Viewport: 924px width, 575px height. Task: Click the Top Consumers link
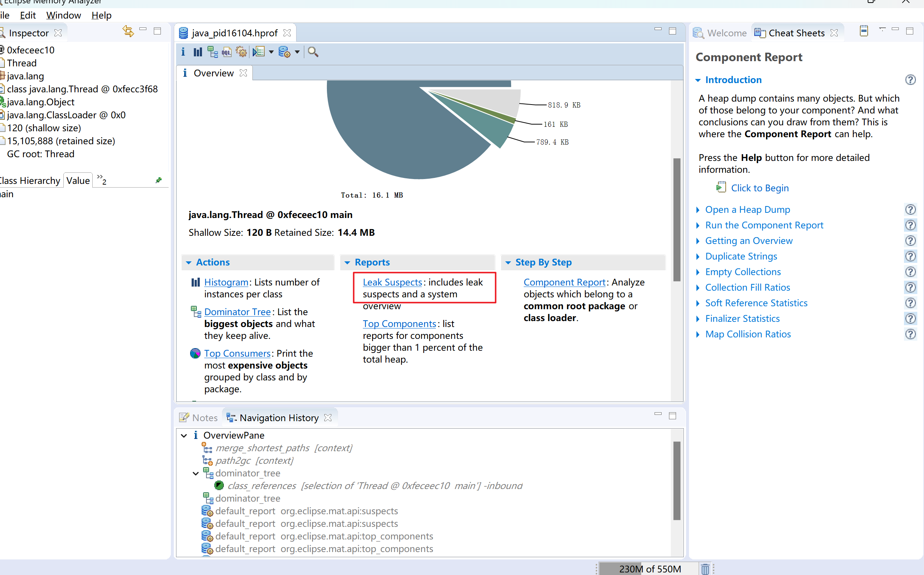point(237,353)
